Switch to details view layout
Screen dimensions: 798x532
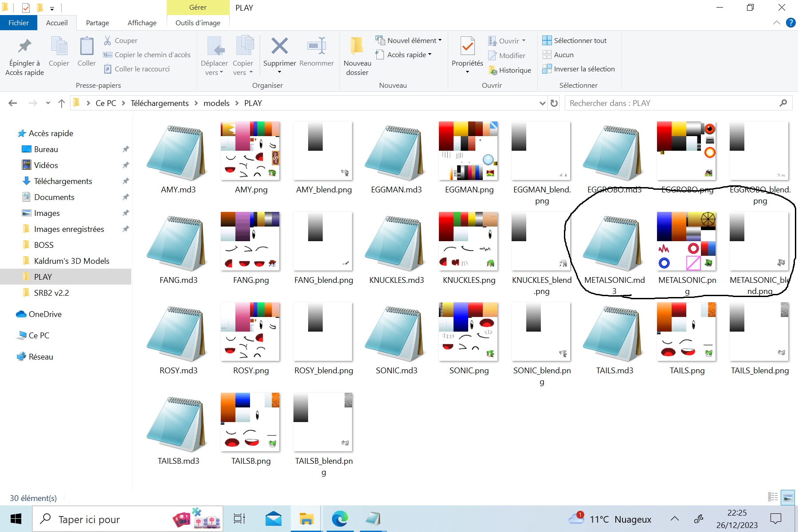(773, 497)
